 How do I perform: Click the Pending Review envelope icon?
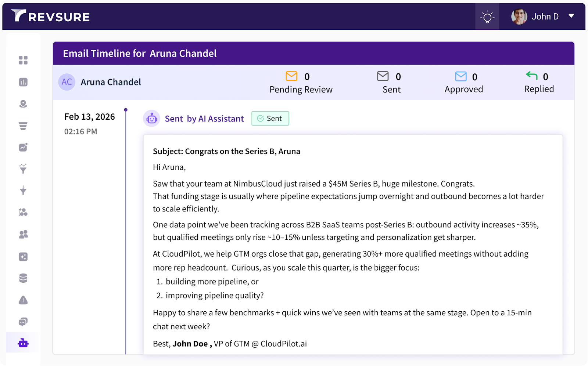[291, 76]
